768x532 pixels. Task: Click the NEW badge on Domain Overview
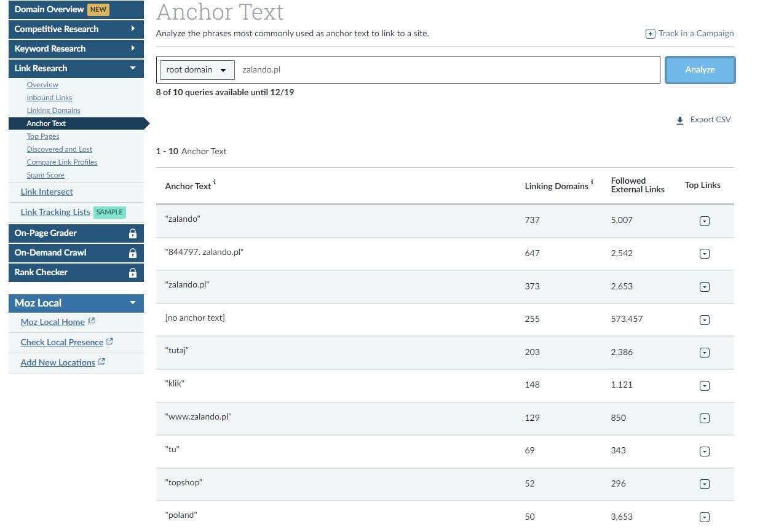98,9
